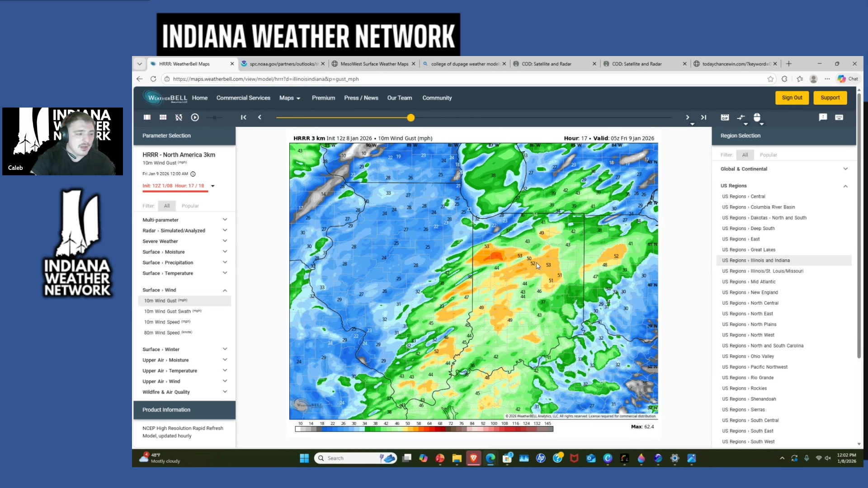This screenshot has width=868, height=488.
Task: Step back one forecast hour
Action: click(x=259, y=117)
